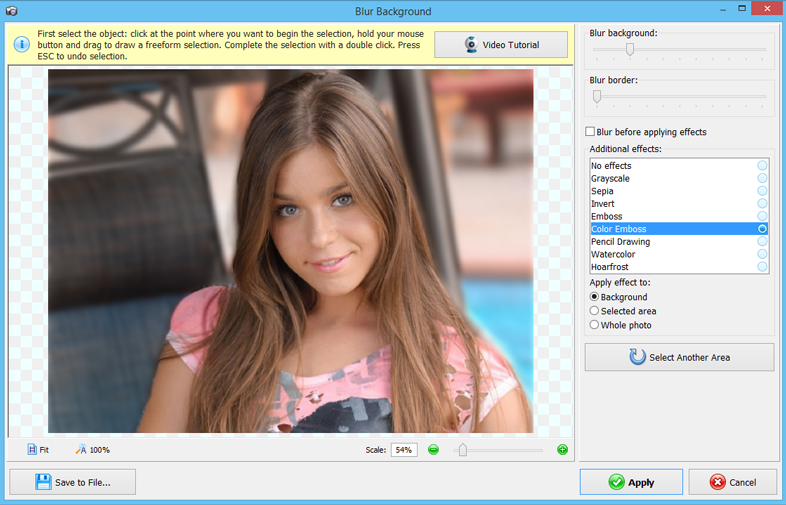Click Select Another Area button
The height and width of the screenshot is (505, 786).
click(x=679, y=357)
